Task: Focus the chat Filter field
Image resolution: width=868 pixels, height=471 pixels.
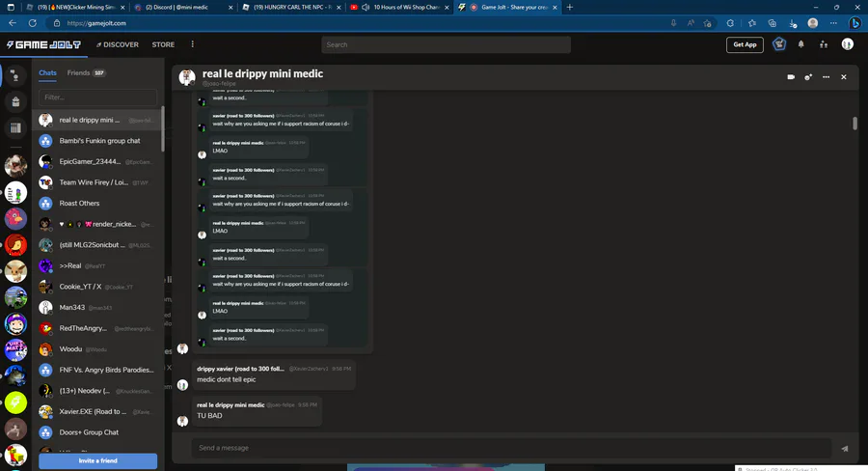Action: click(x=98, y=97)
